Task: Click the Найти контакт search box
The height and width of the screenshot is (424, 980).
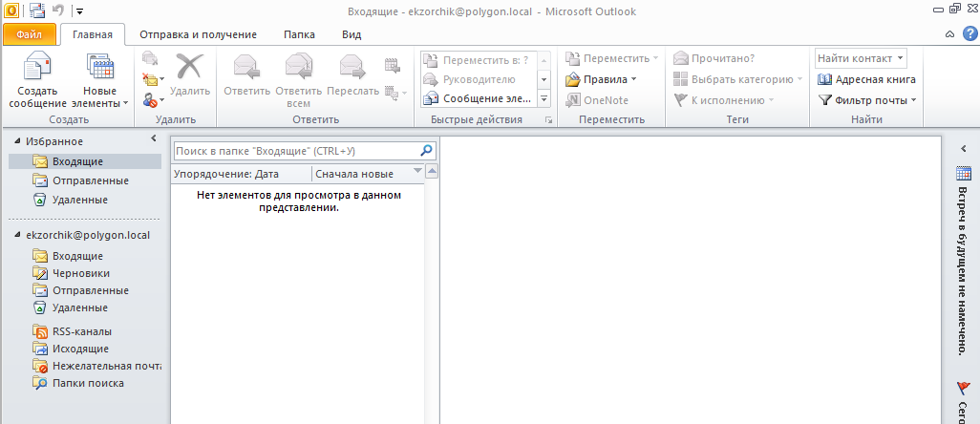Action: [x=861, y=58]
